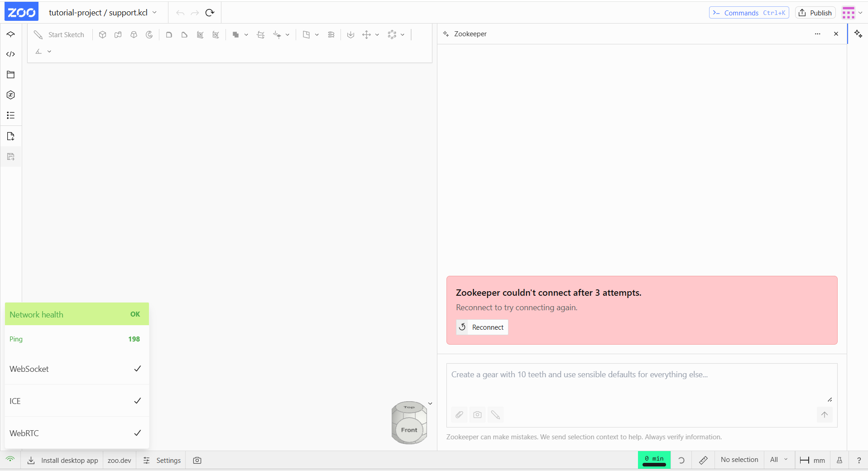Open the zoo.dev link
868x471 pixels.
point(120,460)
